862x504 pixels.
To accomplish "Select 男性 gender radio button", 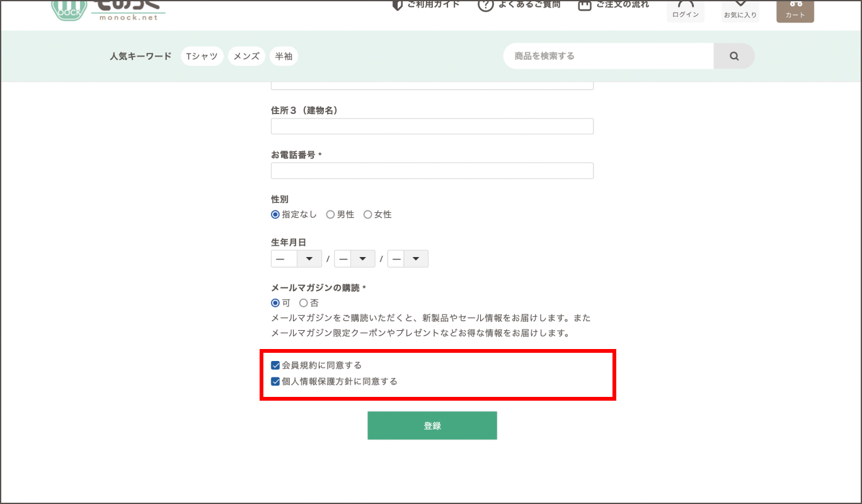I will [330, 215].
